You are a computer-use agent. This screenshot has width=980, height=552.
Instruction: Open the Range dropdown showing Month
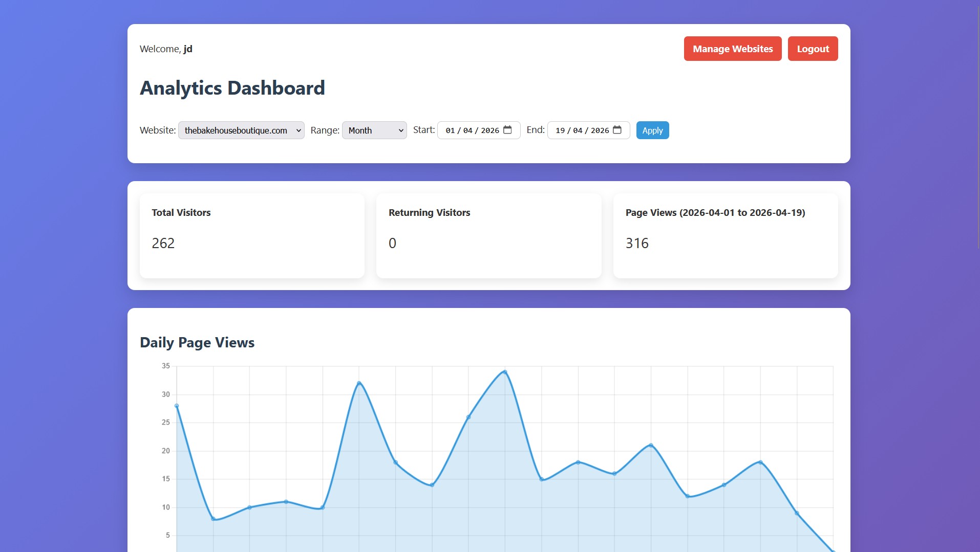374,130
